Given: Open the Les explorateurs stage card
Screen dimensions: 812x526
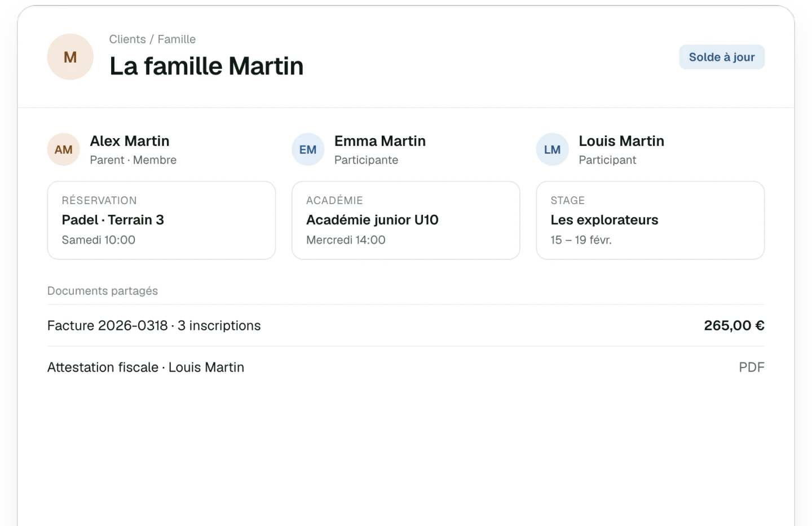Looking at the screenshot, I should pyautogui.click(x=650, y=220).
